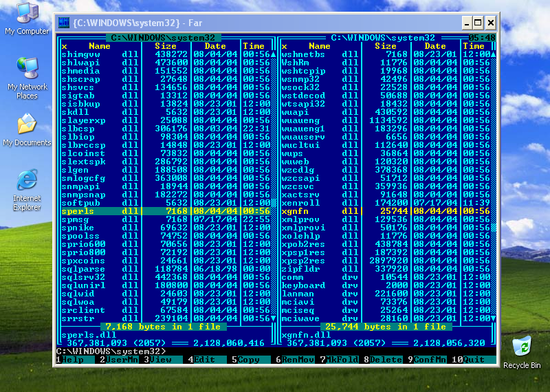Click the 4 Edit function key
Screen dimensions: 550x392
pyautogui.click(x=207, y=360)
